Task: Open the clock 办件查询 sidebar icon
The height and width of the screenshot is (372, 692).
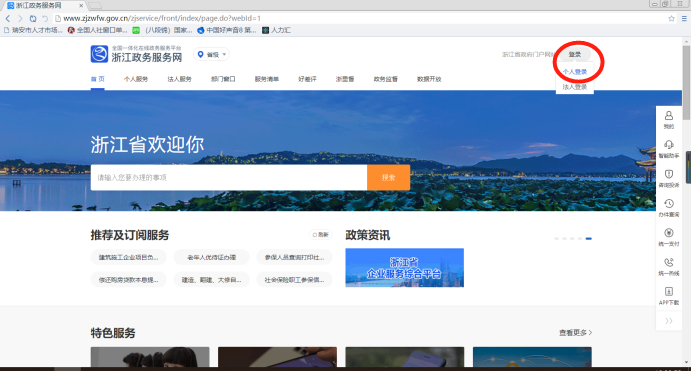Action: pyautogui.click(x=669, y=208)
